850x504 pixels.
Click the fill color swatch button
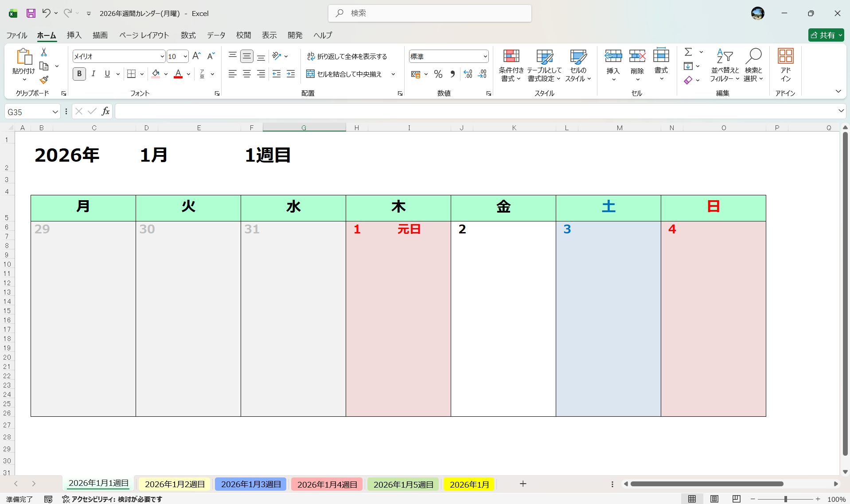tap(156, 74)
